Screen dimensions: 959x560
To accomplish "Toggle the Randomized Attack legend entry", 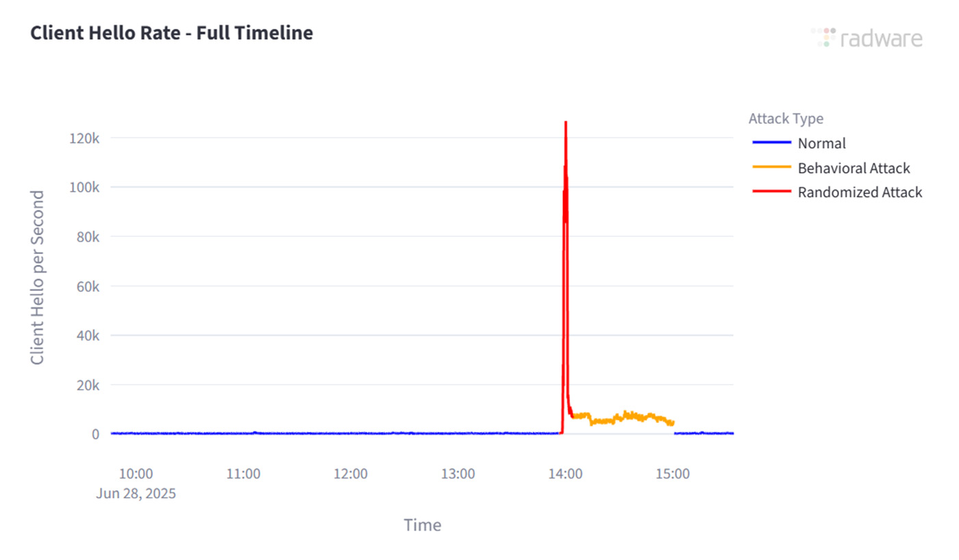I will 860,192.
